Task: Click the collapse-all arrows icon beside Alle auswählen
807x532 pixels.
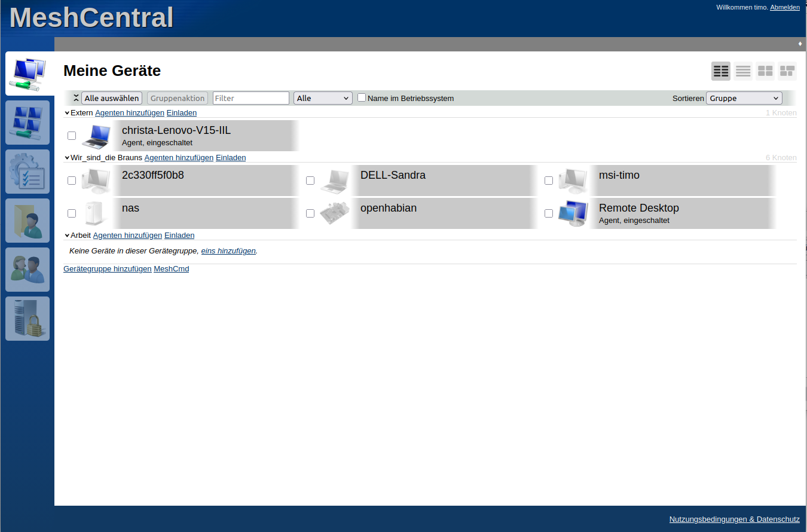Action: coord(76,98)
